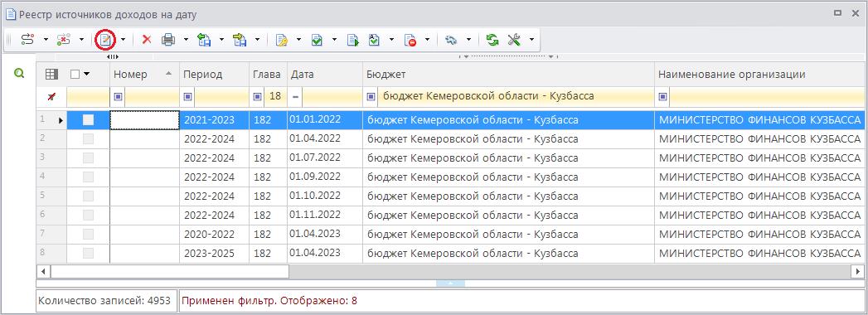Check the checkbox in row 3
This screenshot has width=868, height=315.
88,158
